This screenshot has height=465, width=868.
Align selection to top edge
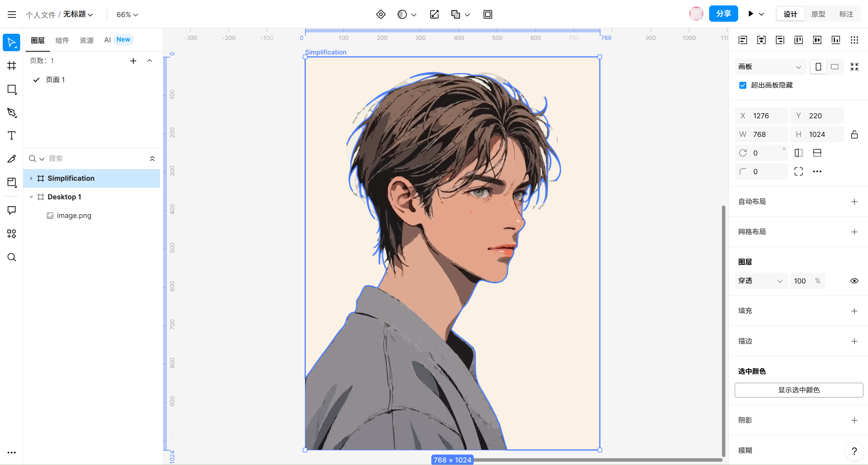click(799, 40)
